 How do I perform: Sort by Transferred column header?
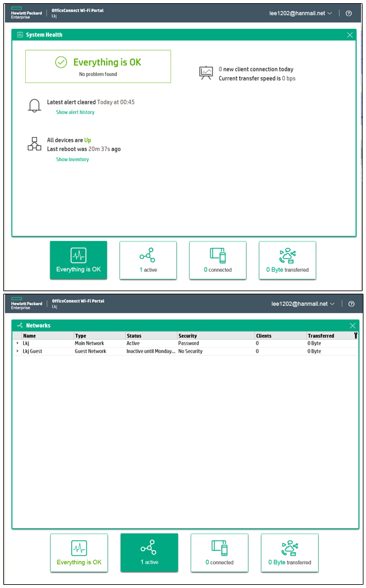[x=330, y=336]
